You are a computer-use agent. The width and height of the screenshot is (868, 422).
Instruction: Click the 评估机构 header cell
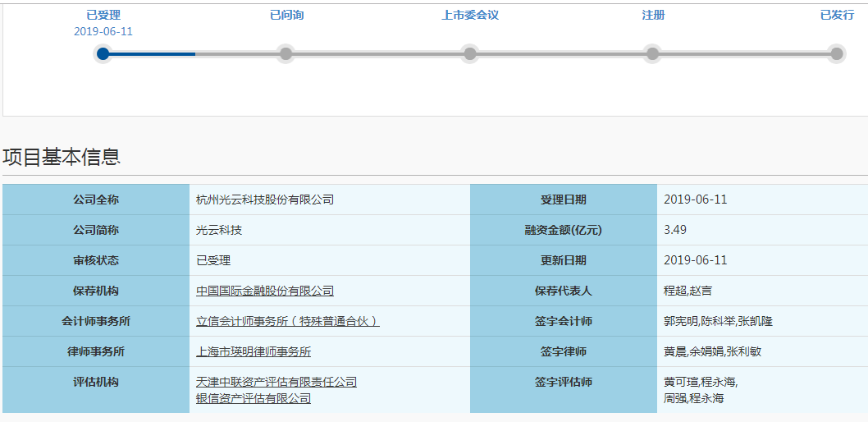coord(96,390)
